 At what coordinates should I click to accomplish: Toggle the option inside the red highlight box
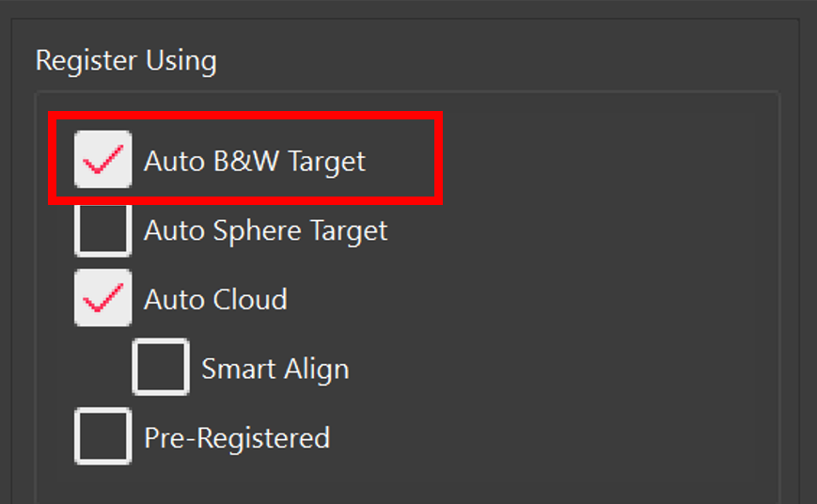102,161
